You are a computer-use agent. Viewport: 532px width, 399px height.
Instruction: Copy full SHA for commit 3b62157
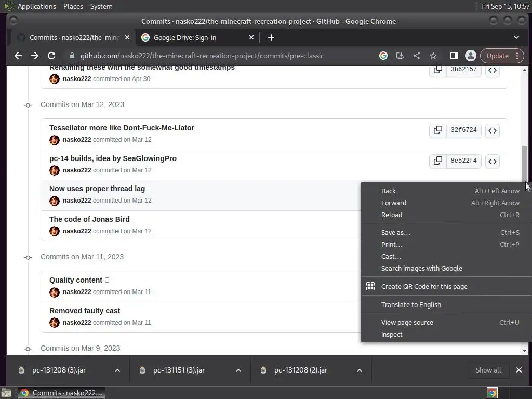pos(437,70)
